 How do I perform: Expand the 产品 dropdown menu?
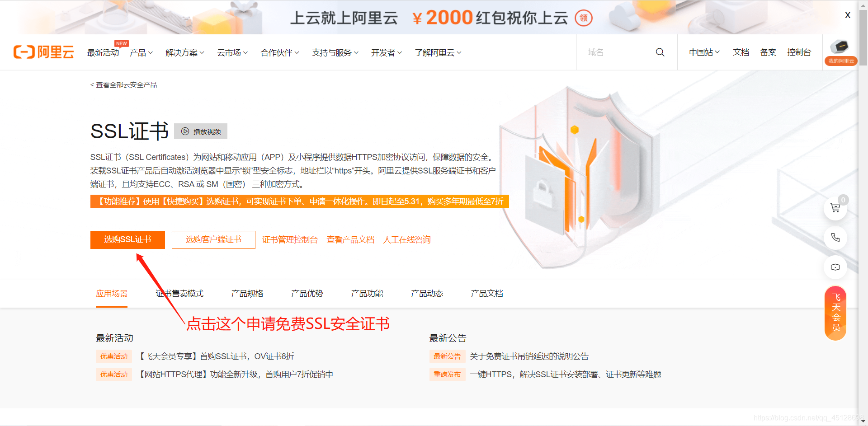[x=141, y=53]
